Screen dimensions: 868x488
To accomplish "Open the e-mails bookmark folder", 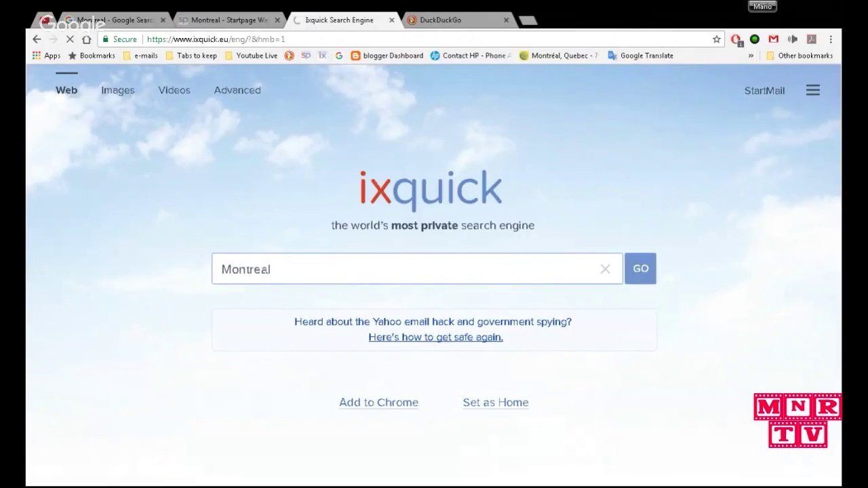I will pyautogui.click(x=140, y=56).
